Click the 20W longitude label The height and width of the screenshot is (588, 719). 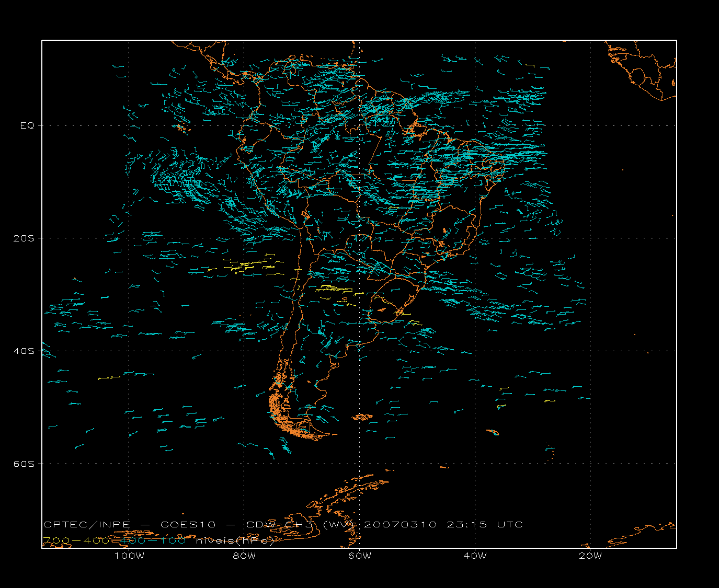tap(590, 556)
